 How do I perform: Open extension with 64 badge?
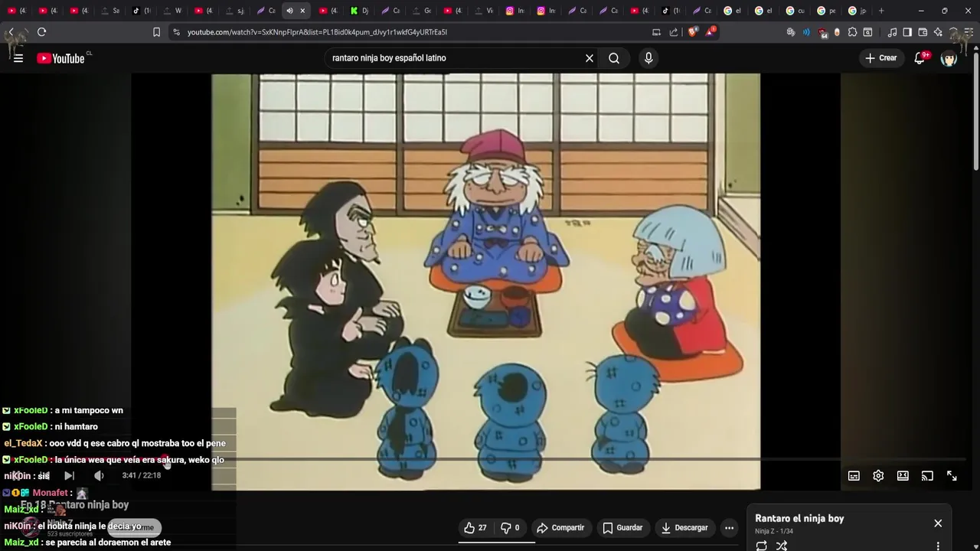pyautogui.click(x=822, y=32)
